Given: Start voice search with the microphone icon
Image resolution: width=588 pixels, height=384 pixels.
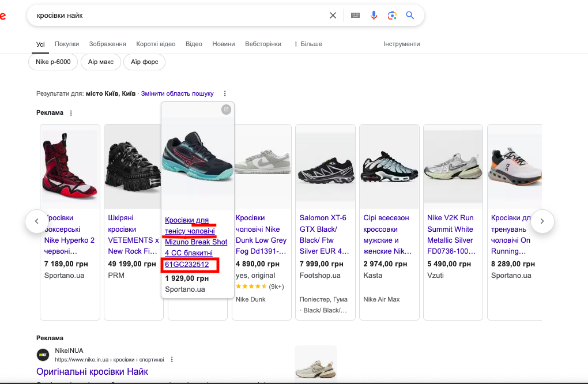Looking at the screenshot, I should (x=374, y=16).
